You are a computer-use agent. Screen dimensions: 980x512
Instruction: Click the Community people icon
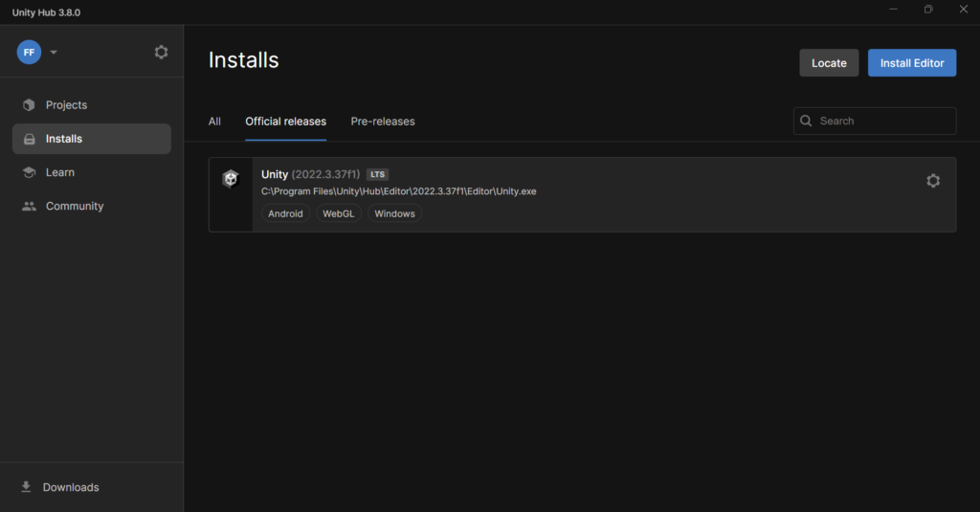(29, 207)
